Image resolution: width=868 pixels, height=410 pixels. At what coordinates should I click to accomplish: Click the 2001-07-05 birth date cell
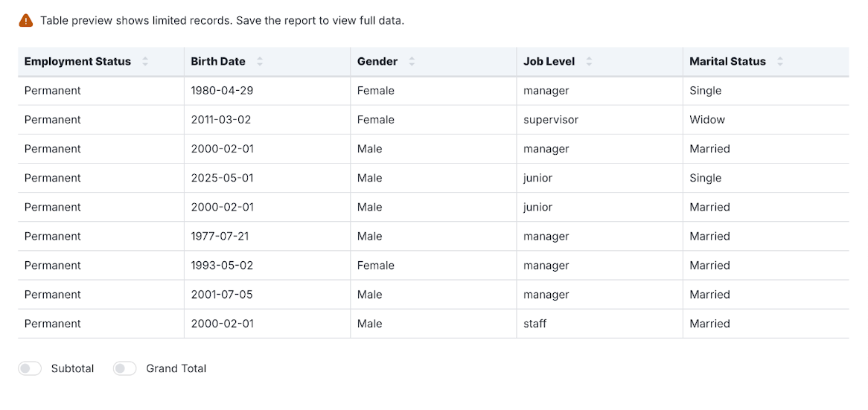pyautogui.click(x=221, y=295)
